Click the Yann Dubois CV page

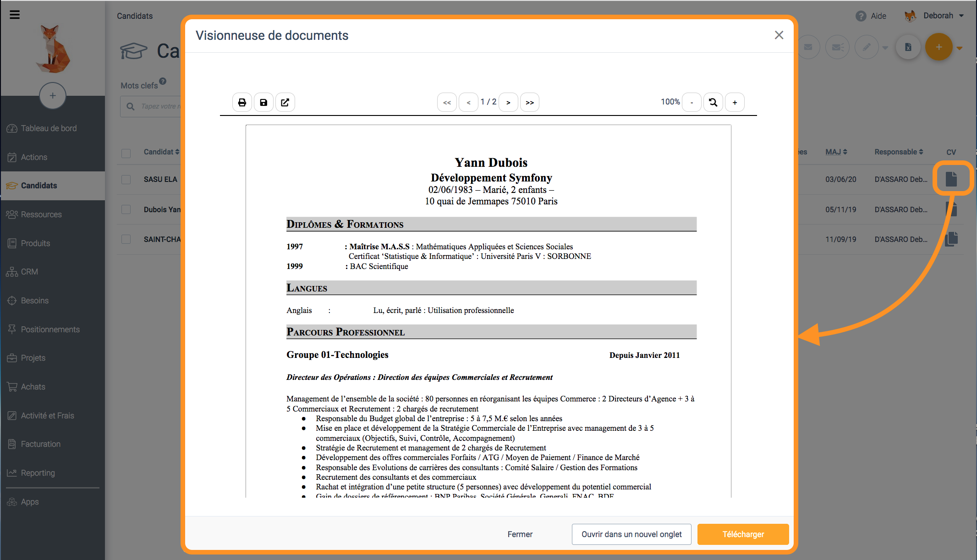[488, 311]
